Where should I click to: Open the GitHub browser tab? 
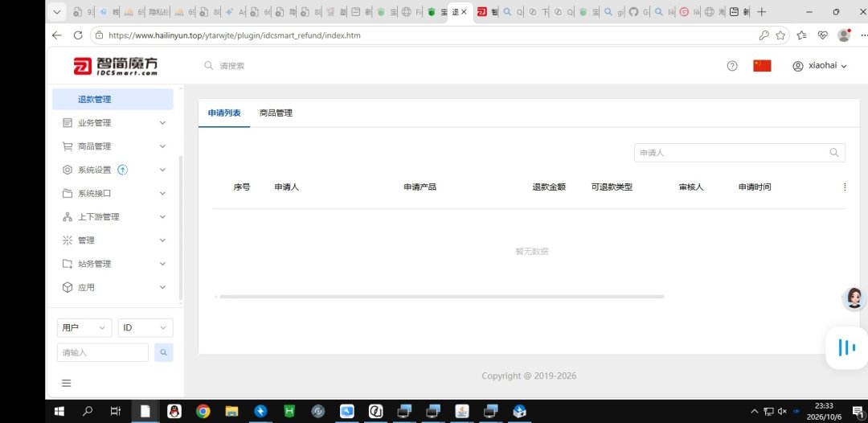tap(639, 11)
